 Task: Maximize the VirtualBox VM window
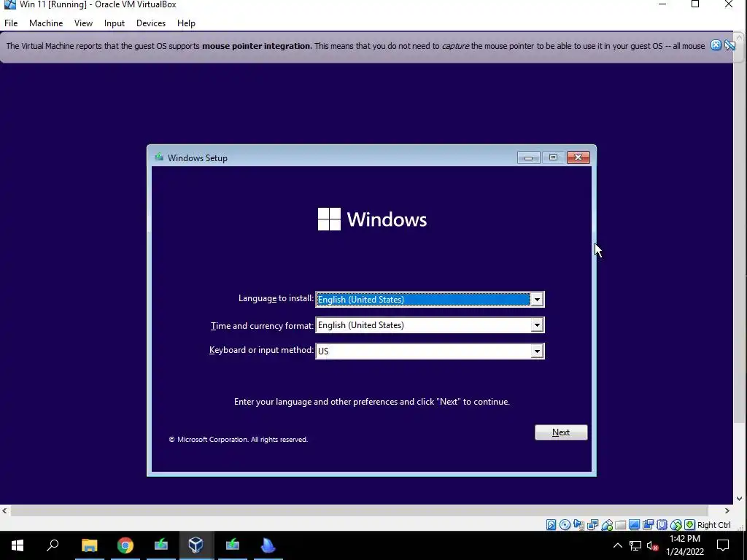pyautogui.click(x=695, y=5)
